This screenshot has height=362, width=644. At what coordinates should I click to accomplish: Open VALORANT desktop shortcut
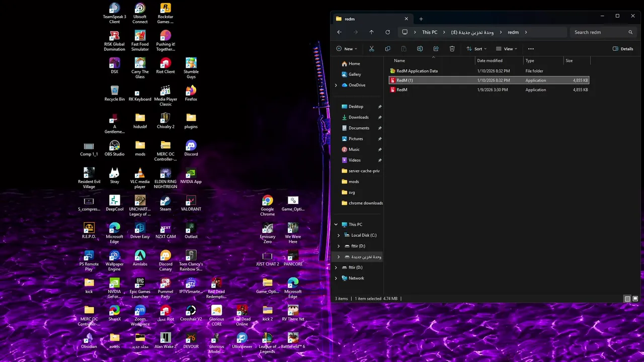(x=191, y=203)
